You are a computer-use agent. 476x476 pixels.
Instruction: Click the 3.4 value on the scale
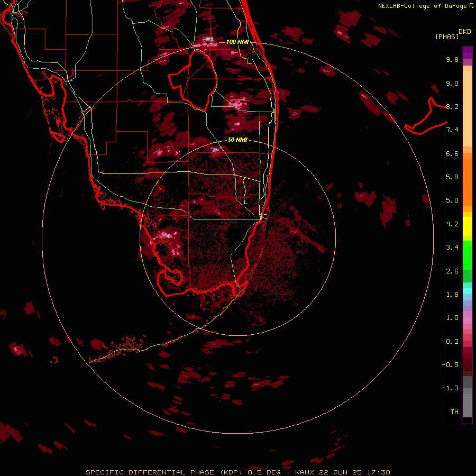(452, 248)
